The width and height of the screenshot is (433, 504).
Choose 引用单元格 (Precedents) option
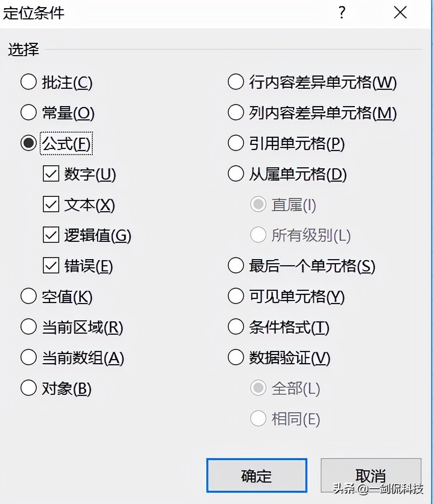pos(235,143)
